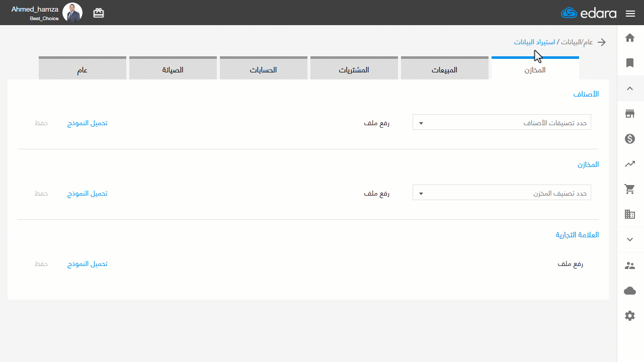Viewport: 644px width, 362px height.
Task: Click تحميل النموذج link for العلامة التجارية
Action: [88, 264]
